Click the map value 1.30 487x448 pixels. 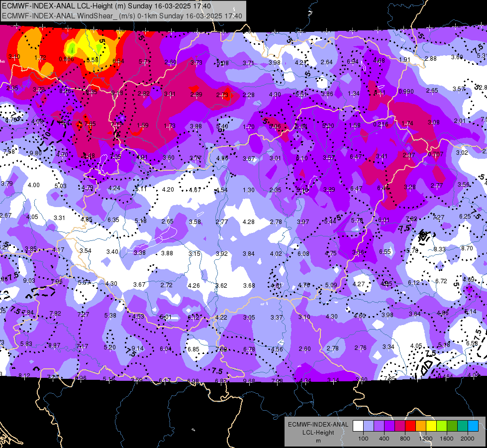[x=248, y=190]
